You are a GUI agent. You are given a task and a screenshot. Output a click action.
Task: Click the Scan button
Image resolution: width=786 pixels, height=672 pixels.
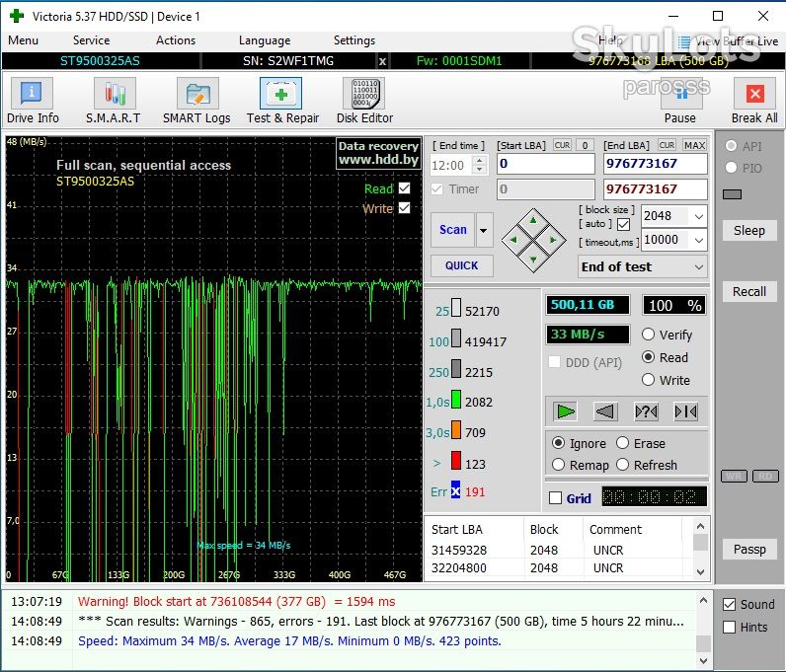coord(452,230)
